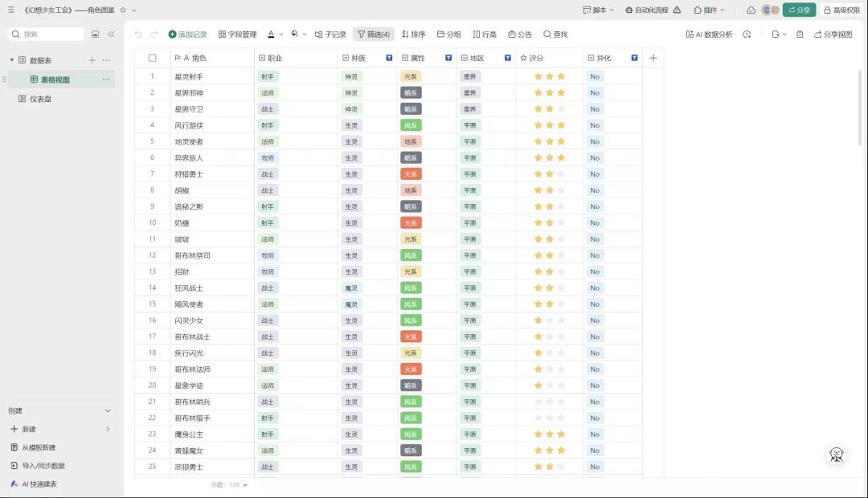Collapse the 创建 section chevron
This screenshot has height=498, width=868.
click(x=108, y=410)
